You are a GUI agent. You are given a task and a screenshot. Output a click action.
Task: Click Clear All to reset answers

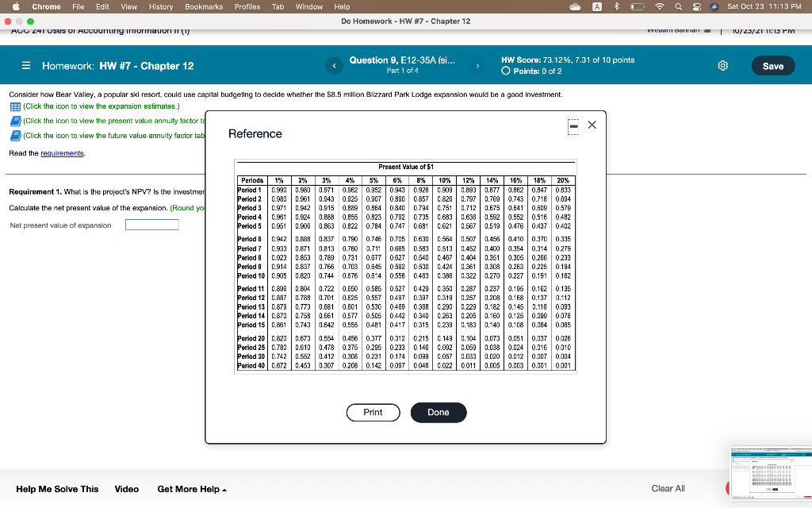(668, 488)
